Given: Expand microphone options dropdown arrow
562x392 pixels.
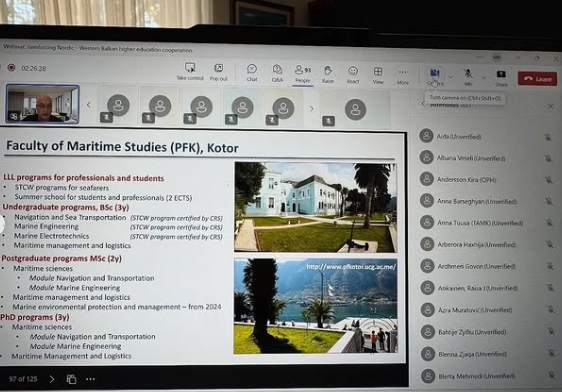Looking at the screenshot, I should click(x=484, y=77).
